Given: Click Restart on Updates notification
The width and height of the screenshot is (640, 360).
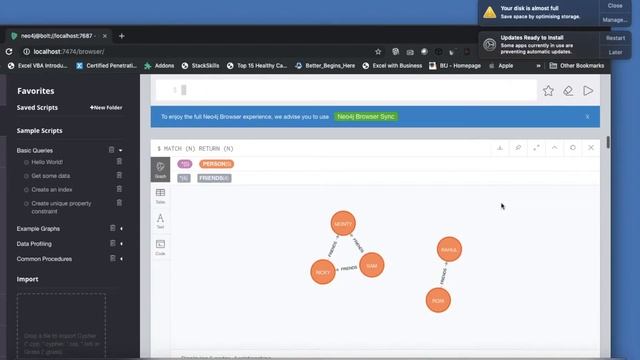Looking at the screenshot, I should click(x=615, y=38).
